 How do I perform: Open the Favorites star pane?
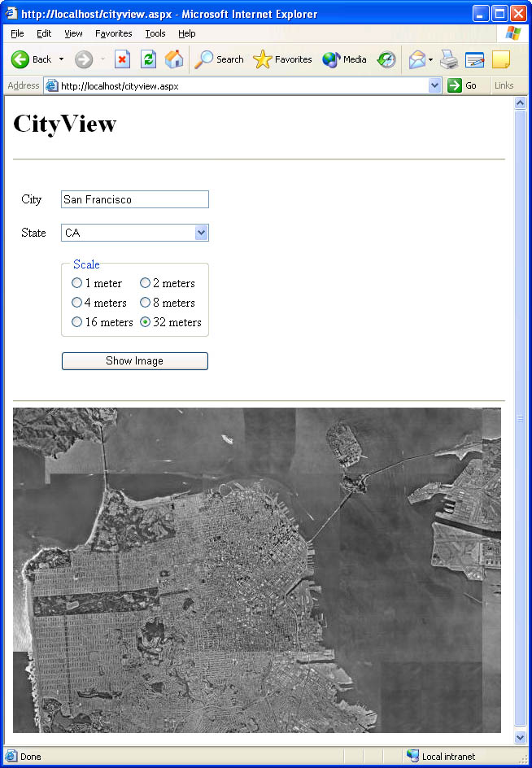[282, 59]
